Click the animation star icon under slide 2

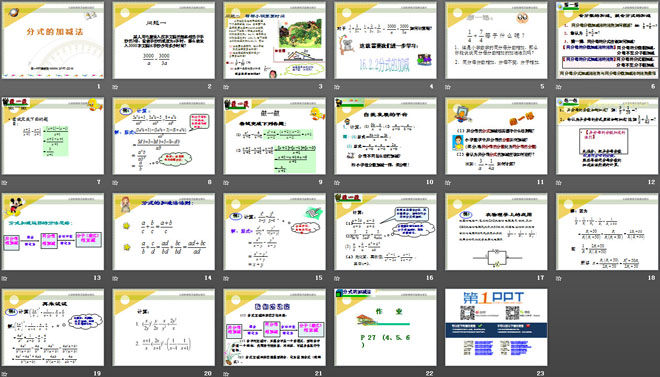115,87
